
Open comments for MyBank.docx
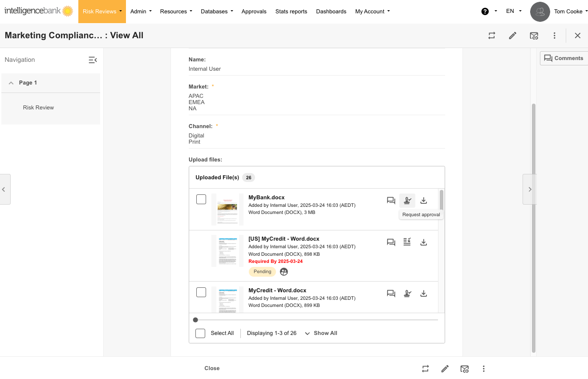click(x=391, y=201)
